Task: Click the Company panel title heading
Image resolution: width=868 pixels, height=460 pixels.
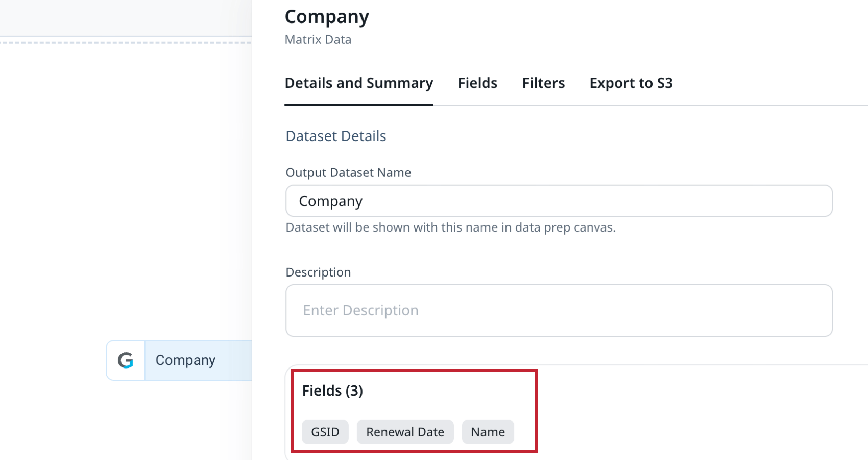Action: [x=327, y=16]
